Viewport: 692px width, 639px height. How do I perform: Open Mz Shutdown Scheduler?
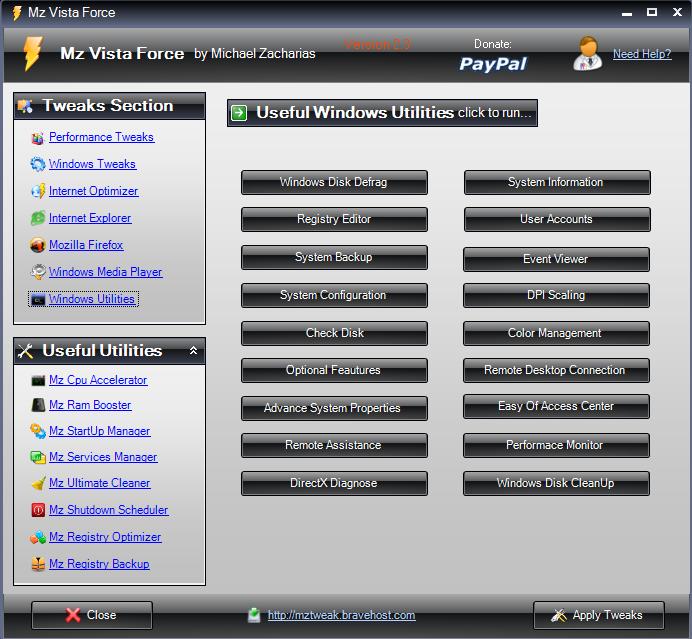[x=109, y=510]
